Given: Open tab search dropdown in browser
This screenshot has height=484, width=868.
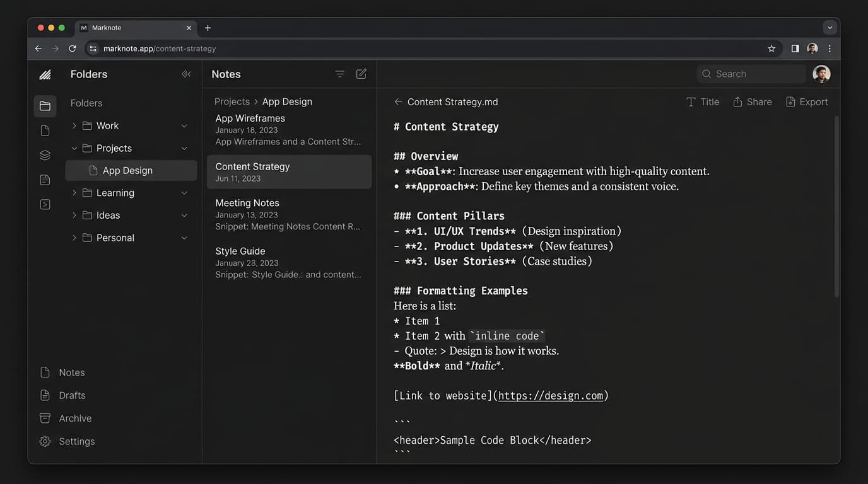Looking at the screenshot, I should point(830,28).
